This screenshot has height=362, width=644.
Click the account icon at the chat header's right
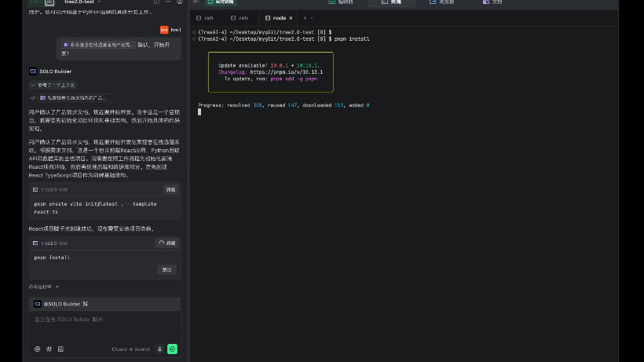[180, 2]
